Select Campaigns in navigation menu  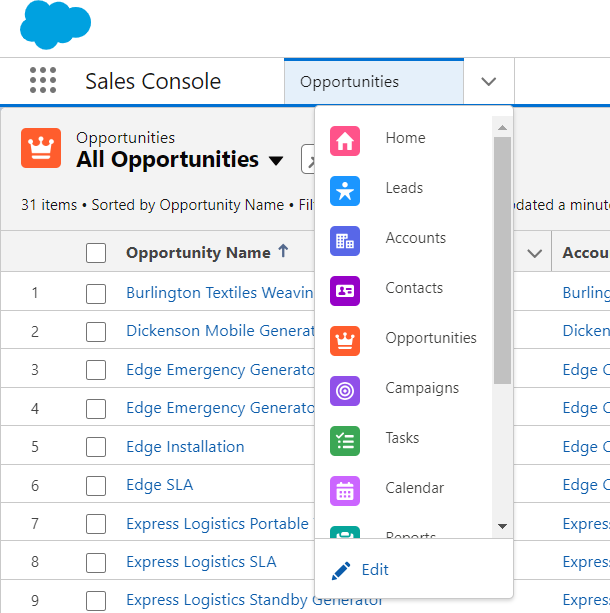pyautogui.click(x=422, y=388)
